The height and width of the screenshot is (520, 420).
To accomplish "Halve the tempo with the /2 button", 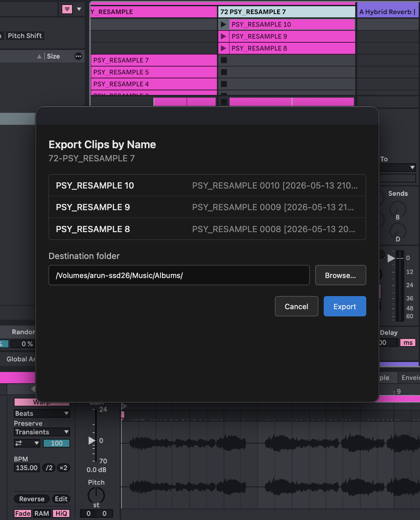I will [49, 468].
